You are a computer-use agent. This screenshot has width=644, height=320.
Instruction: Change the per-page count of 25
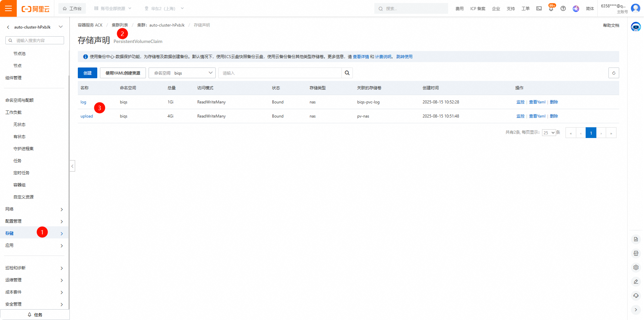[x=549, y=133]
